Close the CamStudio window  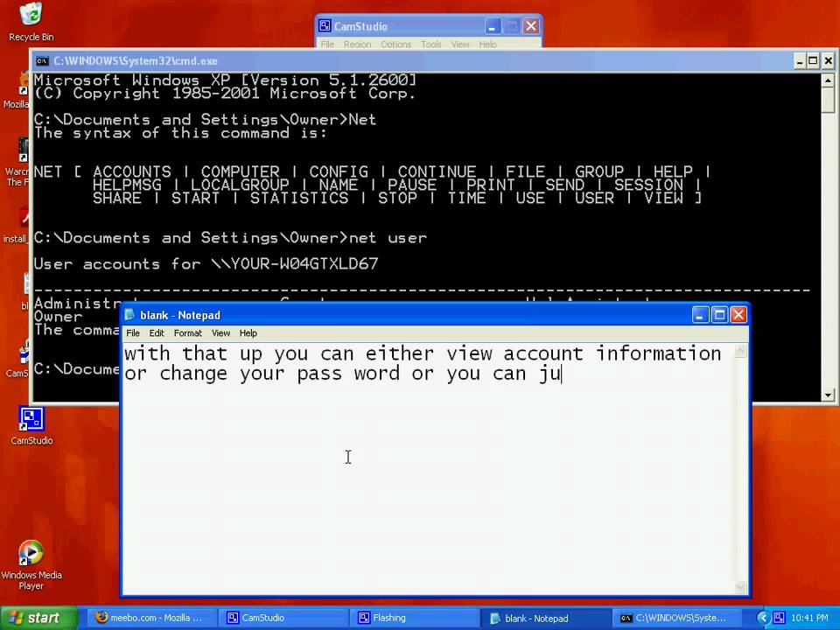point(531,25)
